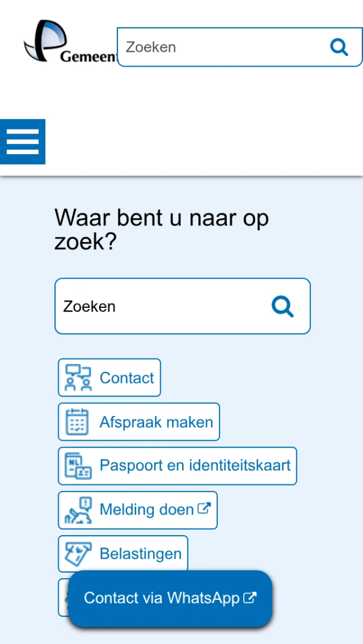The image size is (363, 644).
Task: Click the magnifier icon in the main Zoeken field
Action: 283,306
